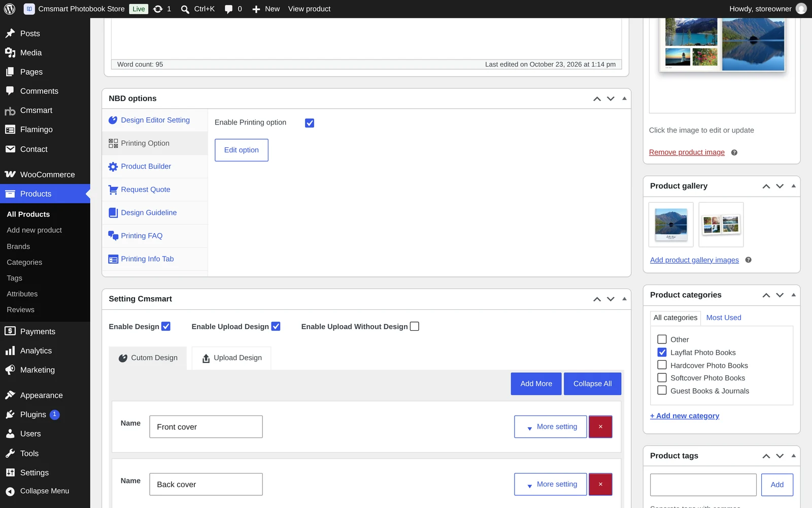The width and height of the screenshot is (812, 508).
Task: Click the Add new category link
Action: [x=685, y=416]
